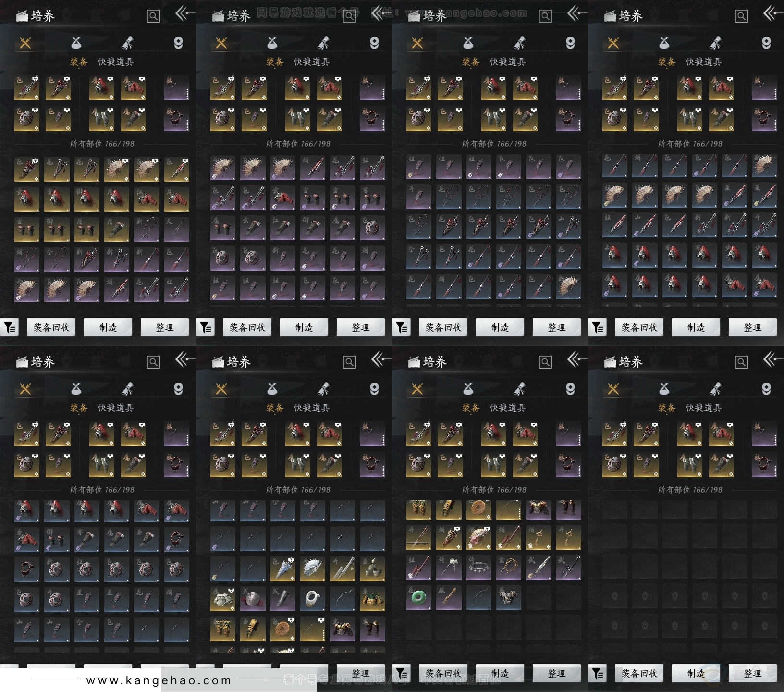
Task: Open 所有部位 166/198 selector in top-left panel
Action: 102,144
